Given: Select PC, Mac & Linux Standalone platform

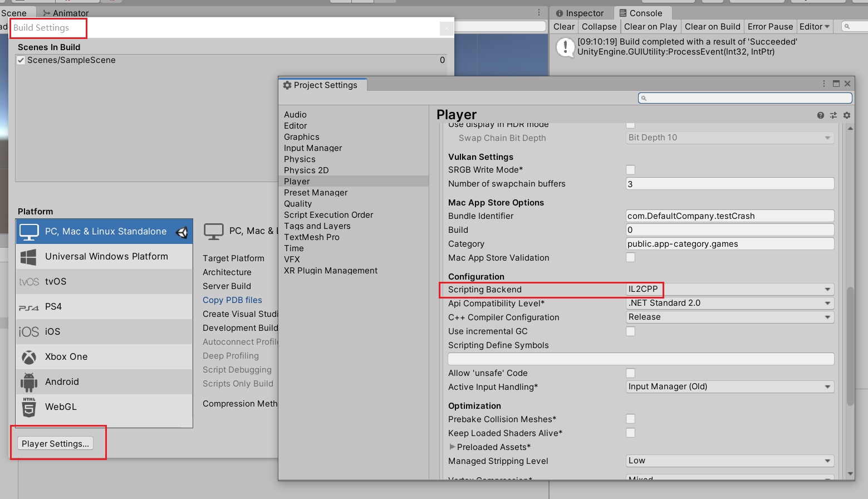Looking at the screenshot, I should 104,232.
